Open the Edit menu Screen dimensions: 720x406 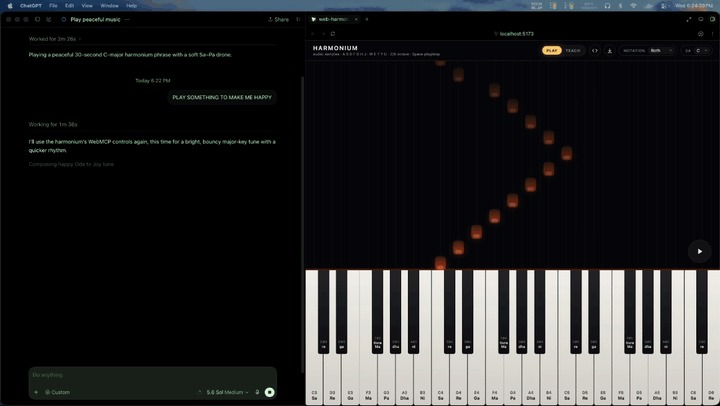coord(69,6)
